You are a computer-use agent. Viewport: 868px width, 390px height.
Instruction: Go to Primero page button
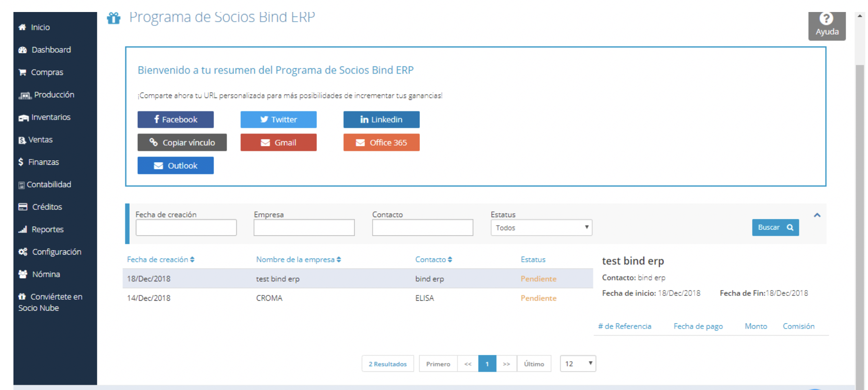[x=438, y=364]
